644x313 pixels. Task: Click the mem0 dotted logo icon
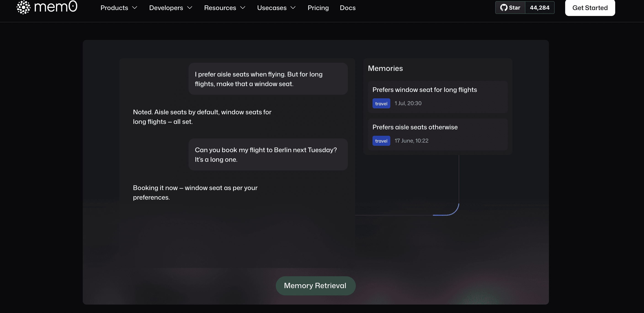(23, 7)
